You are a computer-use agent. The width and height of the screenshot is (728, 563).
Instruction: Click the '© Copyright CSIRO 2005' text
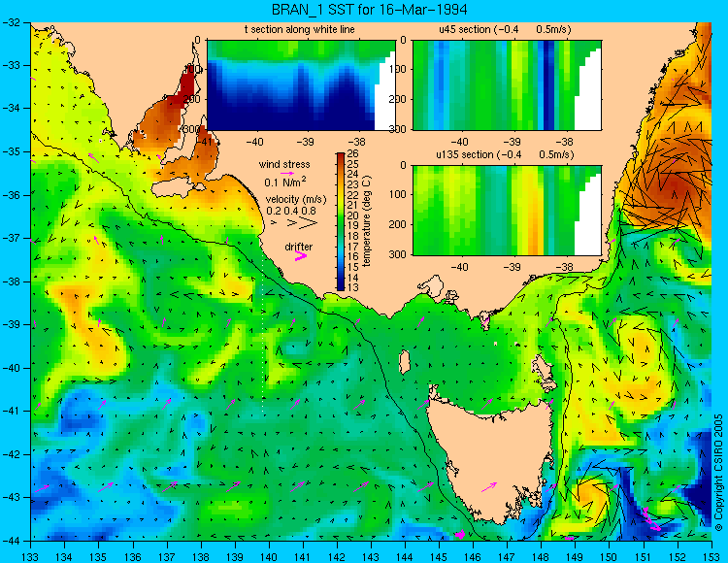718,473
